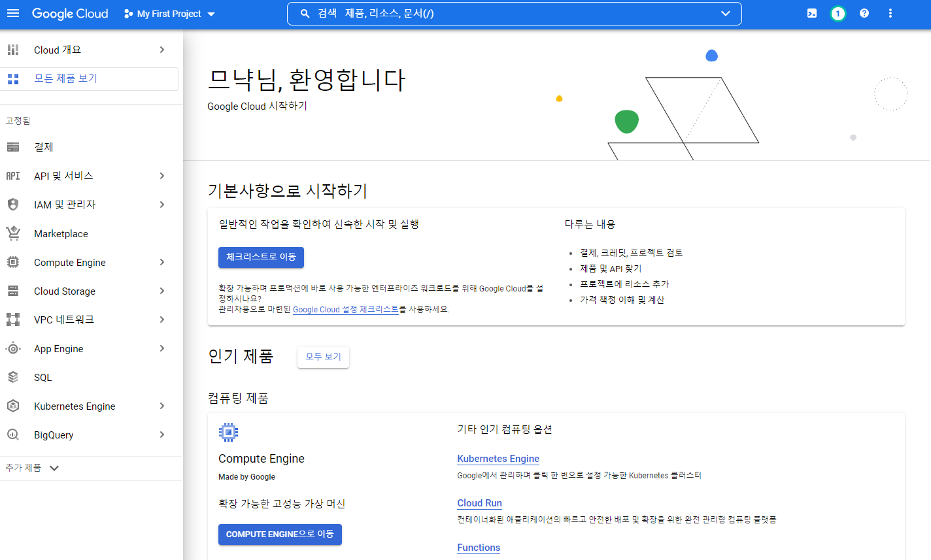Select Cloud 개요 menu label

tap(58, 50)
